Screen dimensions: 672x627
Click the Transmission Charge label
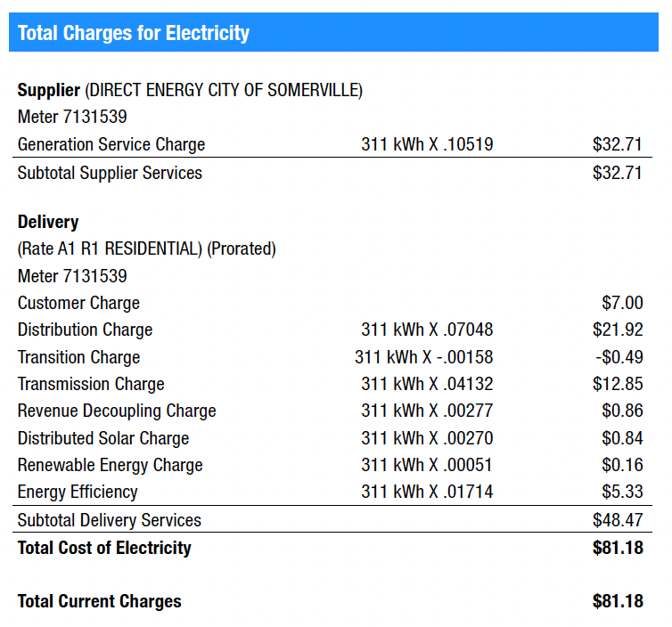pos(91,384)
